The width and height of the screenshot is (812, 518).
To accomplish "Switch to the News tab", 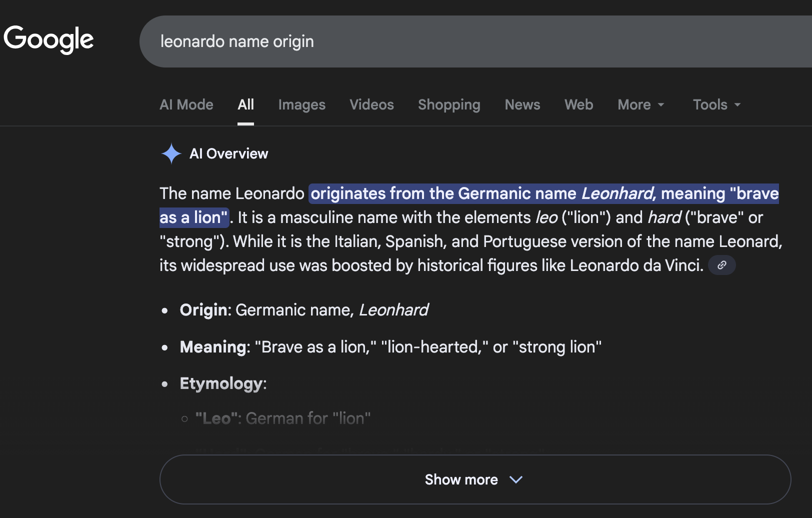I will pos(522,104).
